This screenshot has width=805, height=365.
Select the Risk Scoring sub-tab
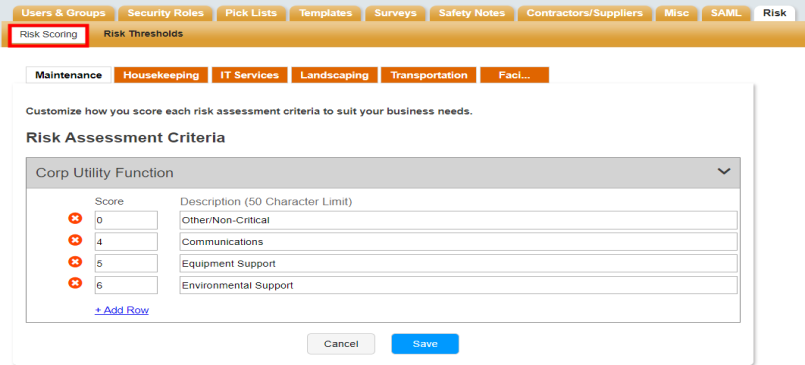(x=48, y=35)
